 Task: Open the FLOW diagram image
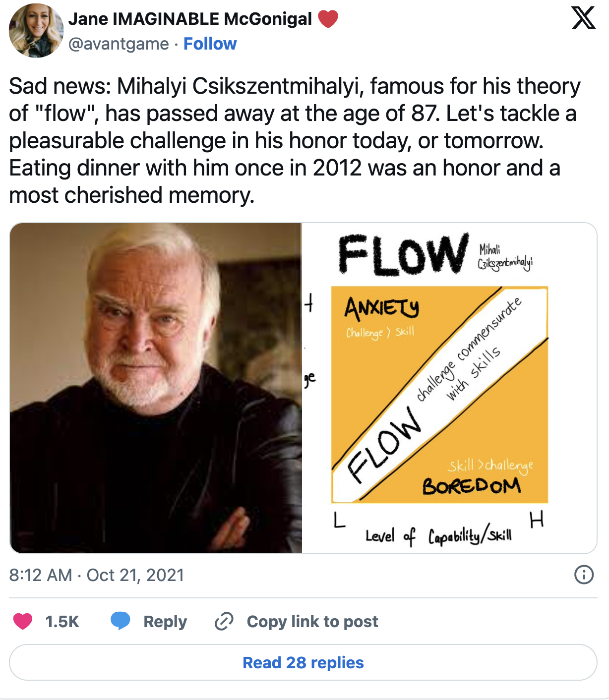coord(449,388)
